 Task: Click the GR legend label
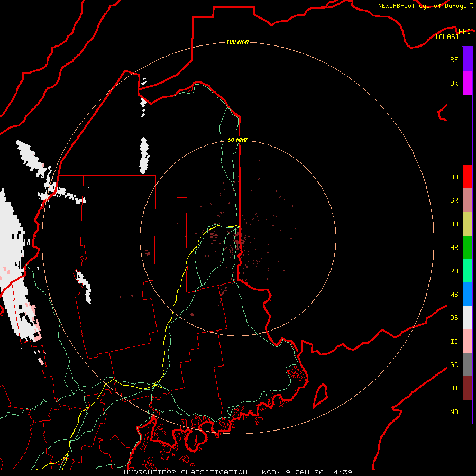[x=454, y=200]
